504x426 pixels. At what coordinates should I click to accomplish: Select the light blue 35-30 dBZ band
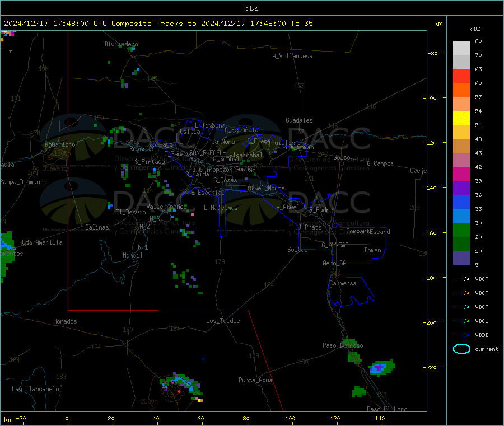coord(461,216)
